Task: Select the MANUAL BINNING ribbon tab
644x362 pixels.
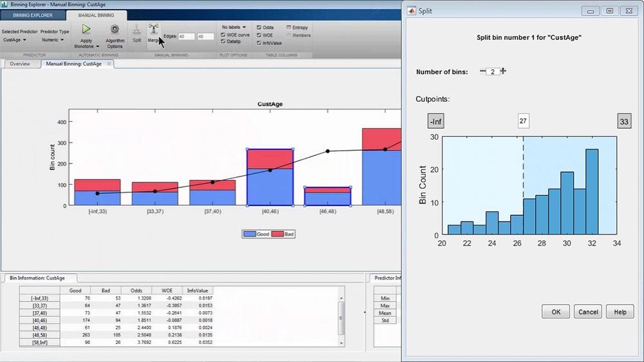Action: click(96, 15)
